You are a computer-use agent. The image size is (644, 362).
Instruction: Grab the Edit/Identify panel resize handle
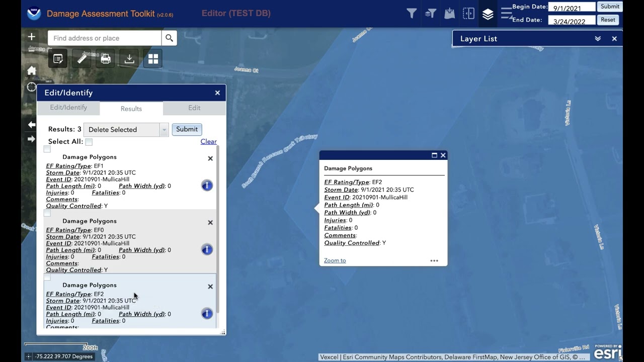pos(223,332)
